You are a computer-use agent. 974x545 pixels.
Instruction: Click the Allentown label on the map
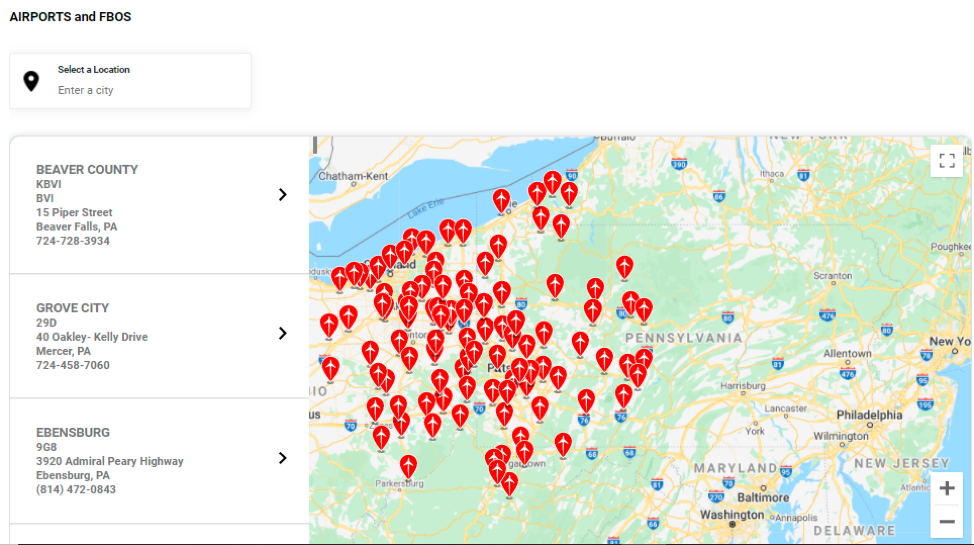847,354
